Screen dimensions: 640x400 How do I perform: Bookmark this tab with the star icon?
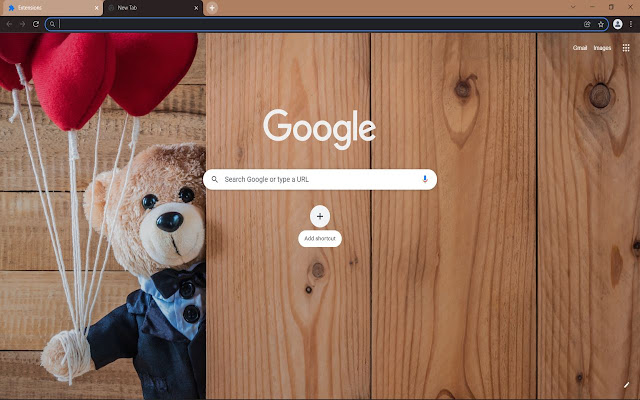(x=601, y=24)
